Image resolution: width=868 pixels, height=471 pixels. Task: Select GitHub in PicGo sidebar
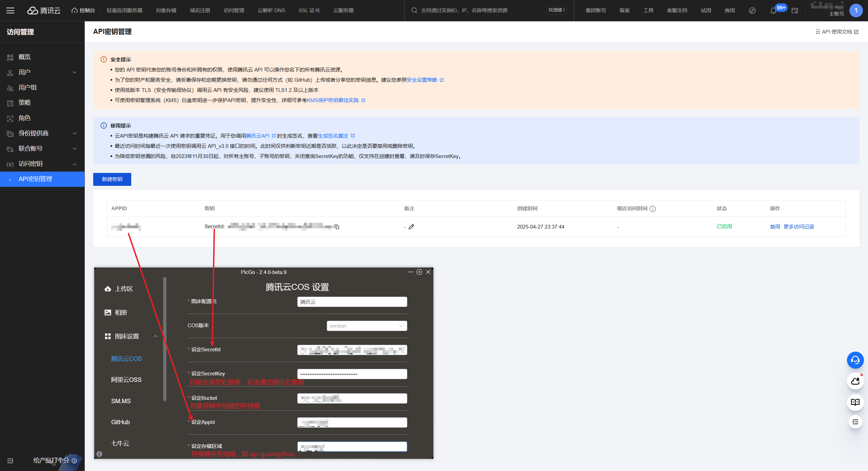120,422
